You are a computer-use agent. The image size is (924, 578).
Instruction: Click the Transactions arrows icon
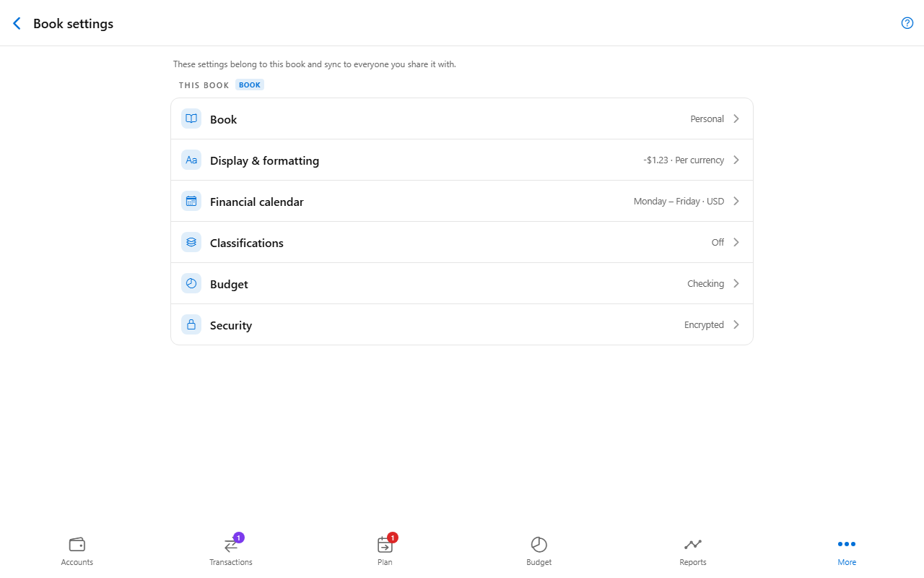pos(231,545)
